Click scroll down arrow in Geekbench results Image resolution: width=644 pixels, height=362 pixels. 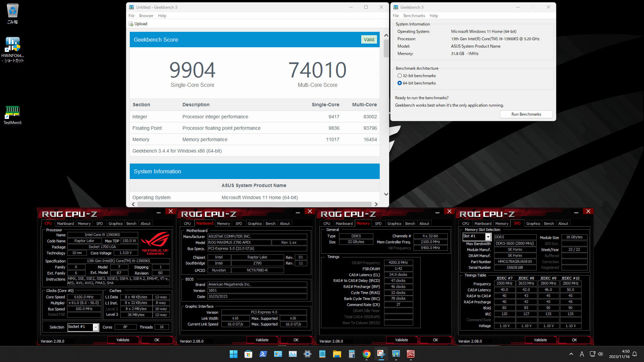(386, 194)
